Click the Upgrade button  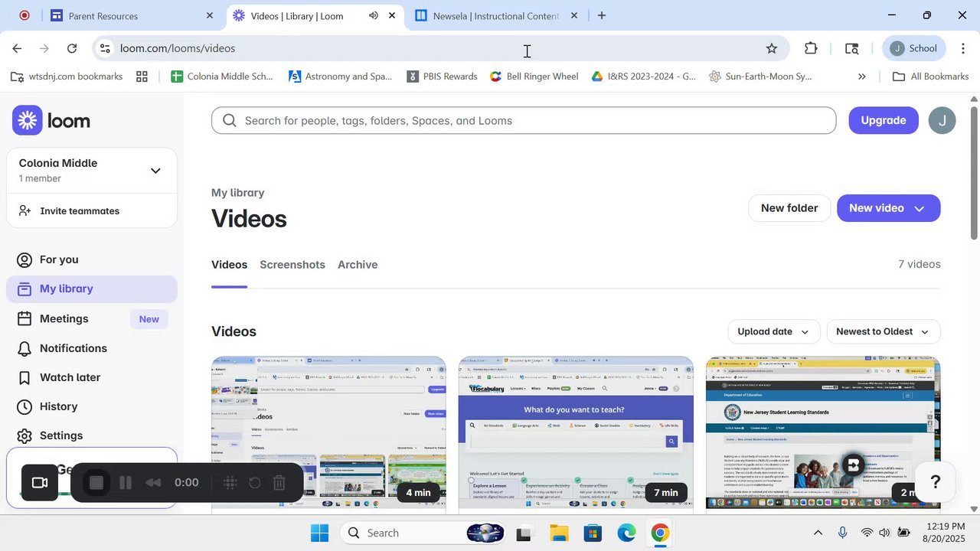tap(883, 120)
